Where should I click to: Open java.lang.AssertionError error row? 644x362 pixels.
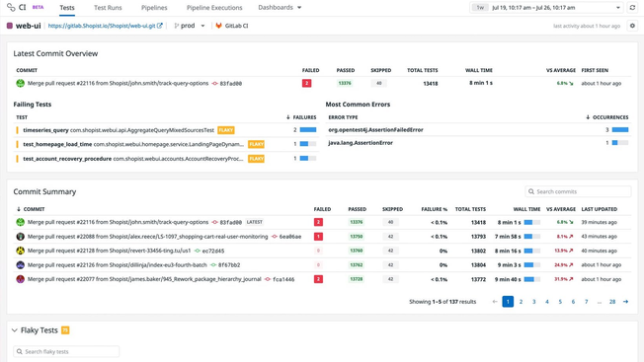[361, 143]
